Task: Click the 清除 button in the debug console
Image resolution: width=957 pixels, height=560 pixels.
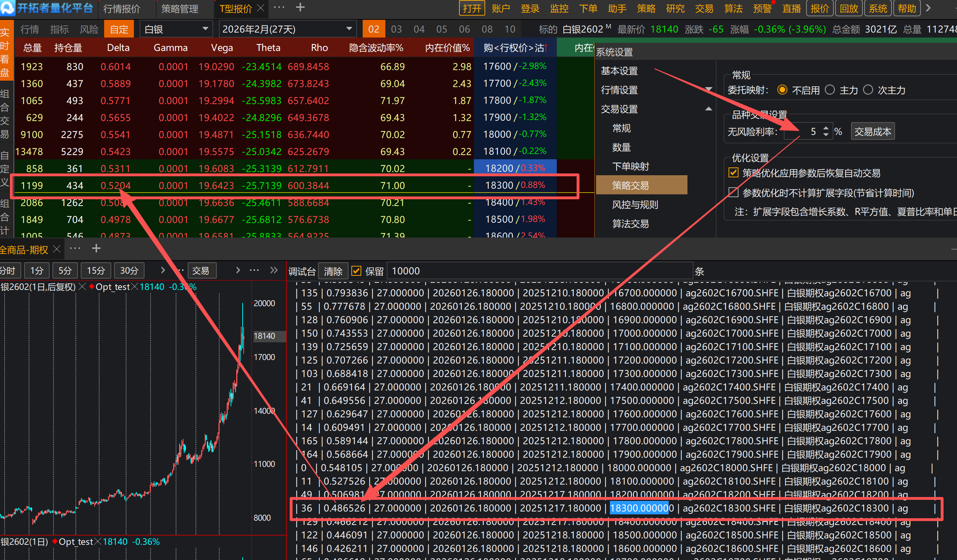Action: click(x=333, y=271)
